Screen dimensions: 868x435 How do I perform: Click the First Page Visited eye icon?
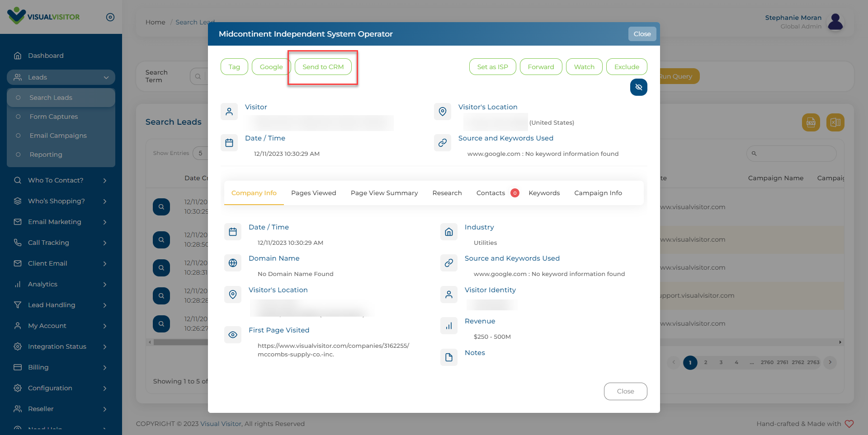pos(233,335)
